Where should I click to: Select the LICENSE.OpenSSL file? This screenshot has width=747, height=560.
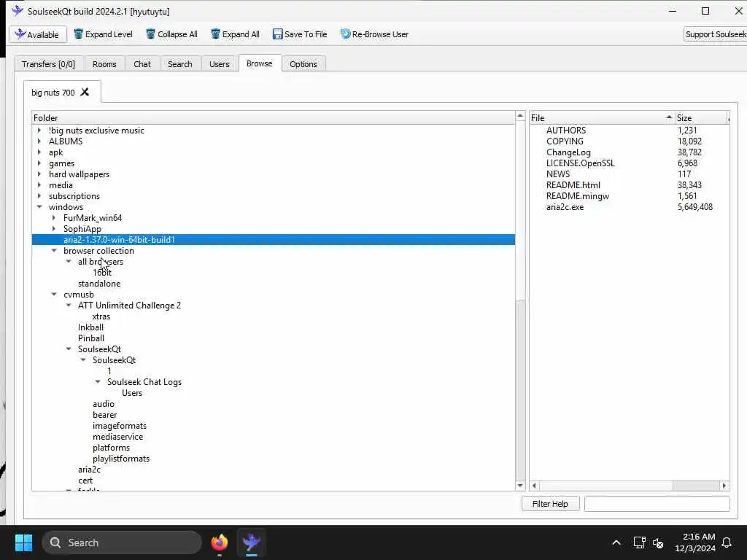(580, 163)
